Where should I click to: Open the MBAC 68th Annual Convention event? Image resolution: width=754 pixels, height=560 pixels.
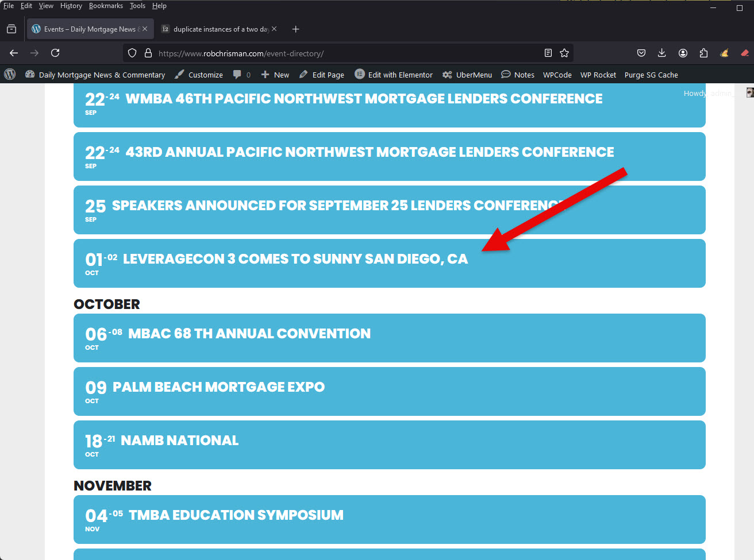pyautogui.click(x=390, y=338)
